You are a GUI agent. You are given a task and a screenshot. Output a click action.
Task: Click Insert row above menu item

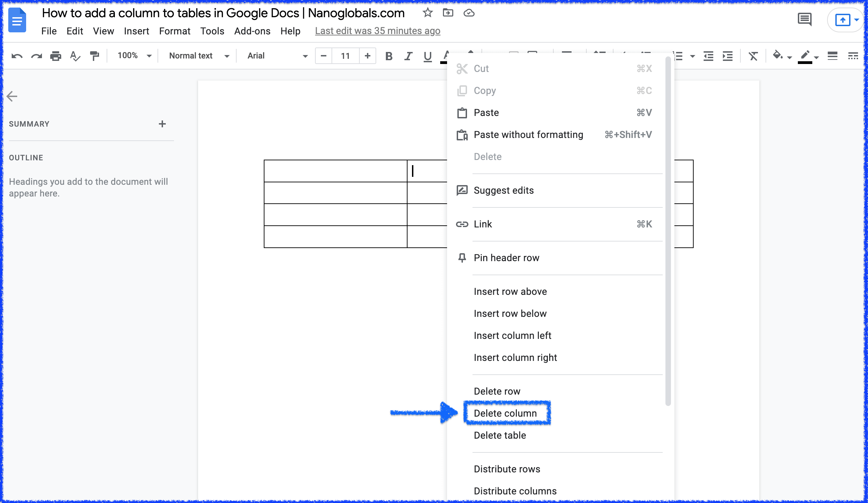[x=510, y=292]
